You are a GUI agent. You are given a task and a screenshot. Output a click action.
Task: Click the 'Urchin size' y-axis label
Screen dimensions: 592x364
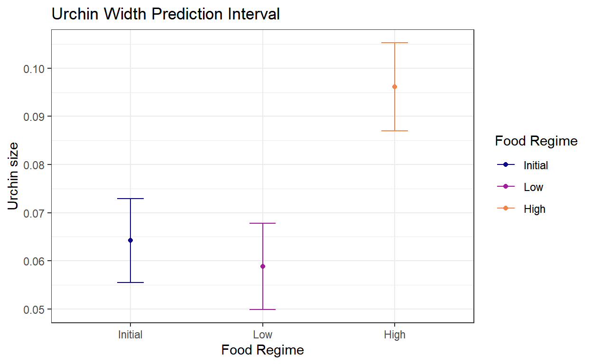point(13,176)
